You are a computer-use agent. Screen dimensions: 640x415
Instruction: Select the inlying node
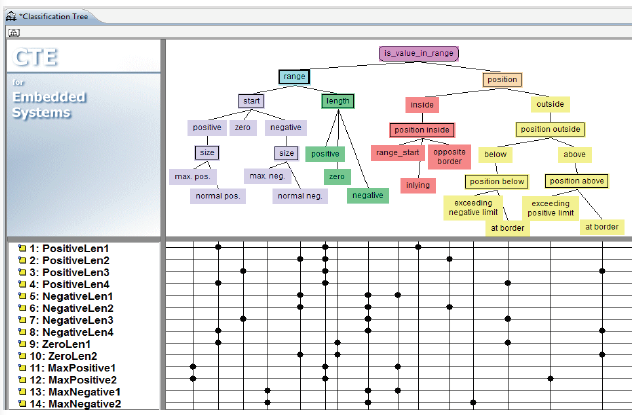[x=418, y=185]
